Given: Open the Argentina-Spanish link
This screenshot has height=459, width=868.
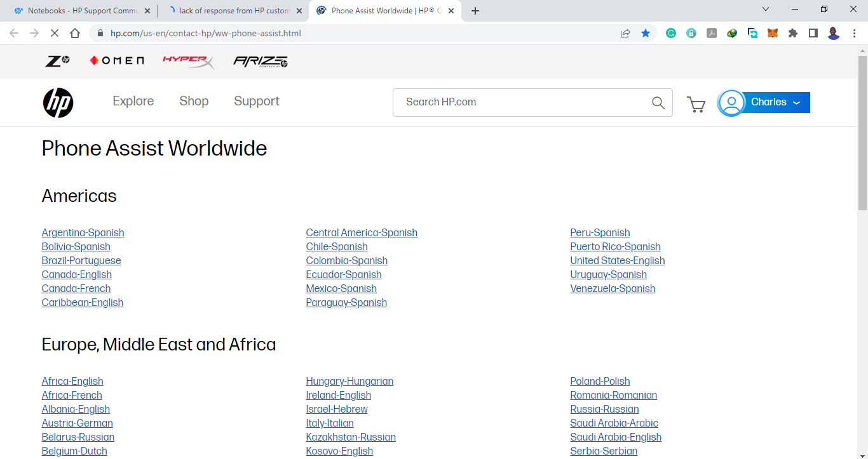Looking at the screenshot, I should pos(83,233).
